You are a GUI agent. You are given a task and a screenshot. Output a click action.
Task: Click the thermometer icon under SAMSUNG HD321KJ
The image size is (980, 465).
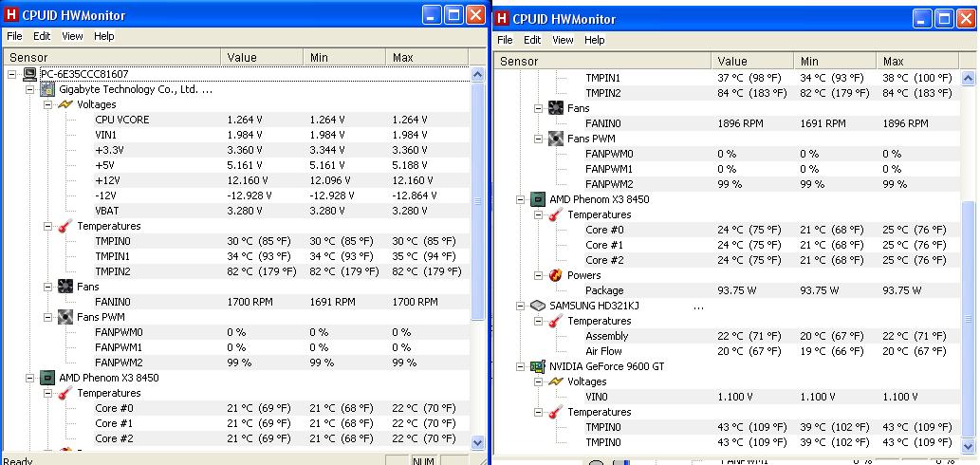(556, 321)
